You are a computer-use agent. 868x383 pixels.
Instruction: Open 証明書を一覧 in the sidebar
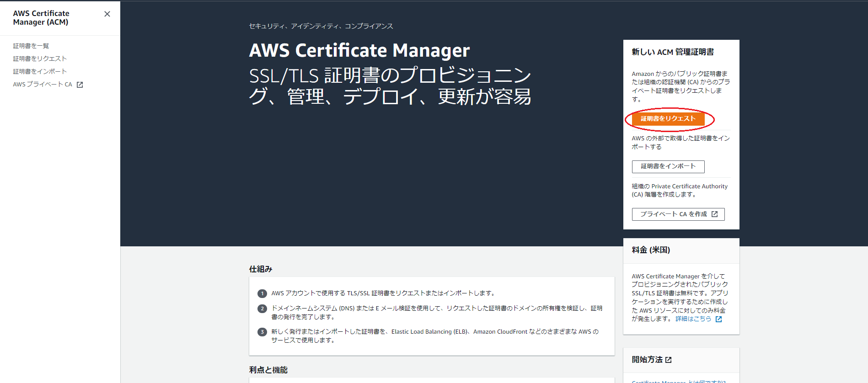[x=31, y=46]
